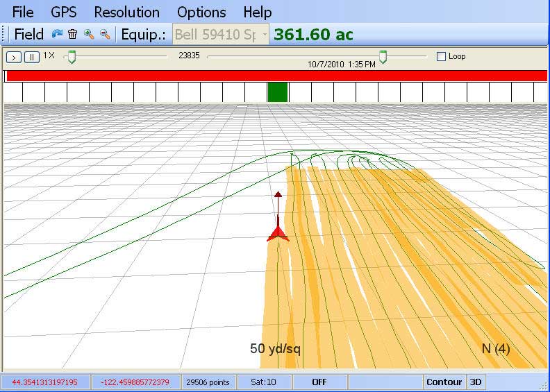Pause the GPS track playback
550x392 pixels.
[31, 57]
